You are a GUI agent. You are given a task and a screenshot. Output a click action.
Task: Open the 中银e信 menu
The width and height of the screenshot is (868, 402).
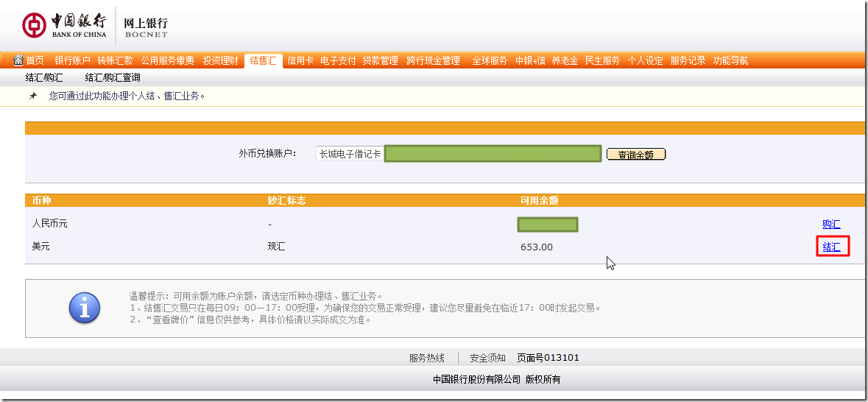click(530, 61)
